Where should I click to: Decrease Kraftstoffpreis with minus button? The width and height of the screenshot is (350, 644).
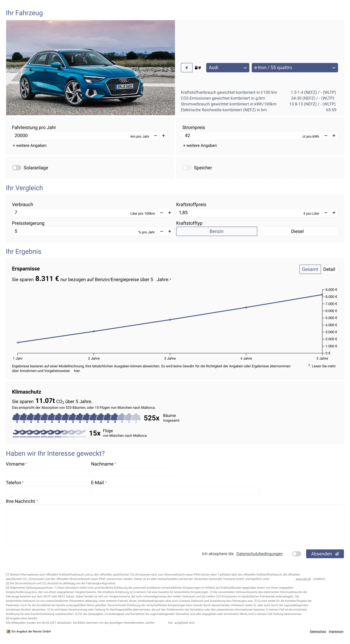[x=326, y=213]
